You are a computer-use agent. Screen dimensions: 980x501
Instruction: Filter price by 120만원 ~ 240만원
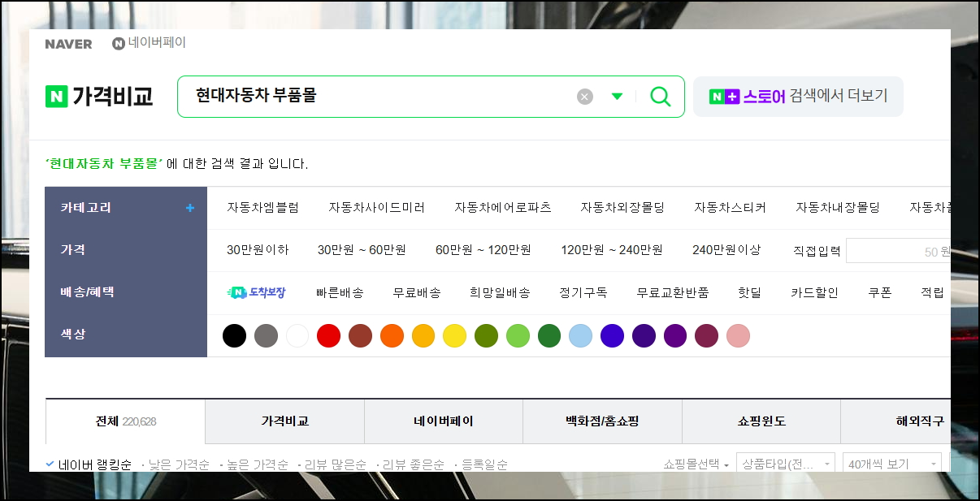611,250
